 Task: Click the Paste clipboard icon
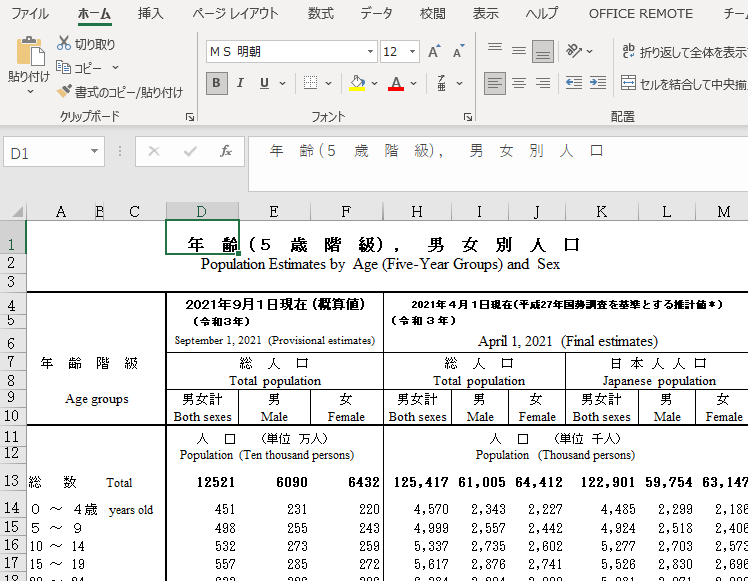click(30, 51)
